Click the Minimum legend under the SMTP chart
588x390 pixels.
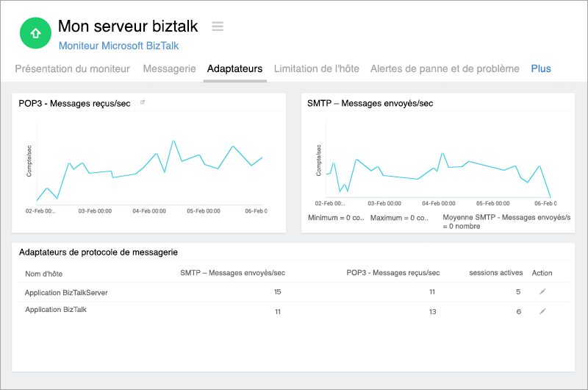click(335, 218)
